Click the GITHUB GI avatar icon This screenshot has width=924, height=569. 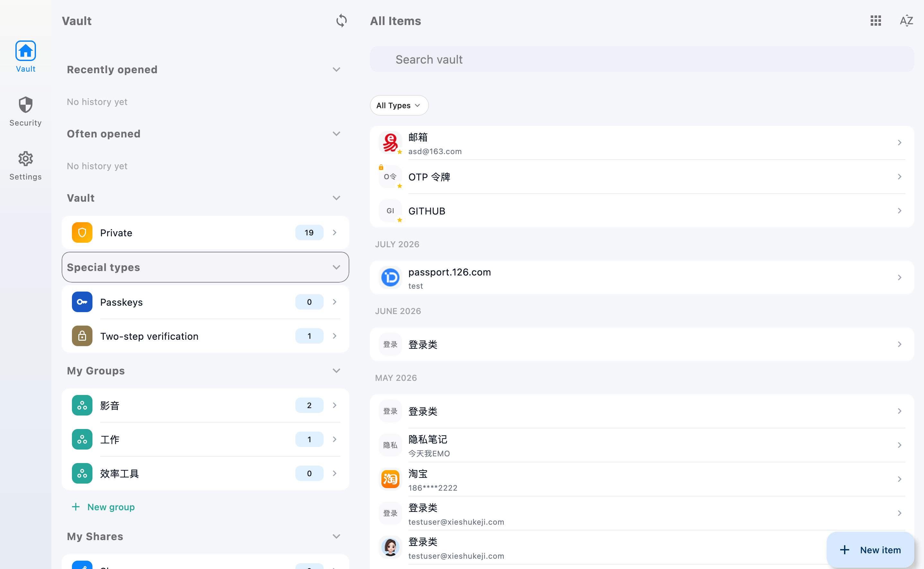(390, 211)
